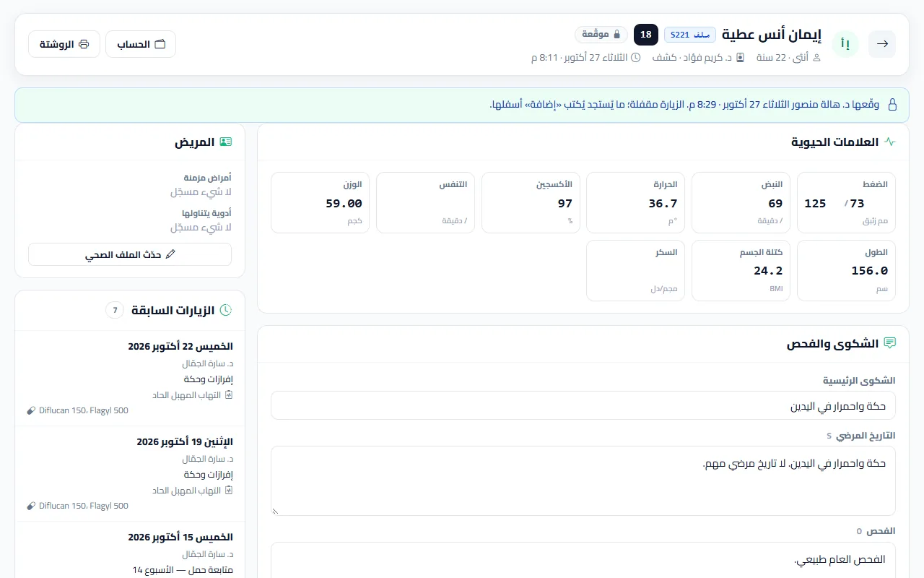Click the back arrow button

882,44
